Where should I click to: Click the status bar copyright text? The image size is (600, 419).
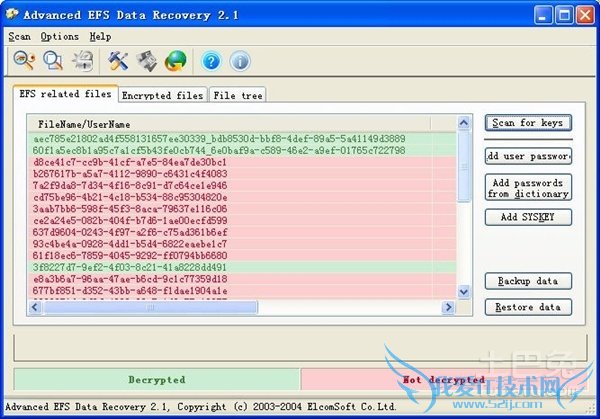[201, 407]
